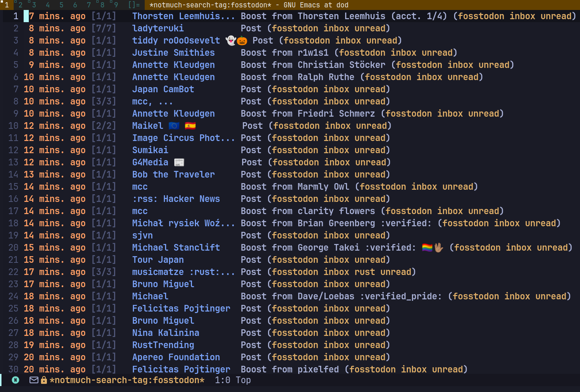Screen dimensions: 580x392
Task: Click the ghost emoji next to tiddy roOoOsevelt
Action: (231, 41)
